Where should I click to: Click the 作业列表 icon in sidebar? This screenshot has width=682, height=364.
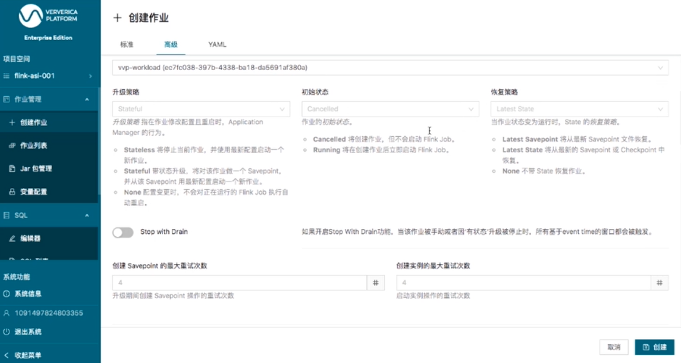pyautogui.click(x=12, y=146)
